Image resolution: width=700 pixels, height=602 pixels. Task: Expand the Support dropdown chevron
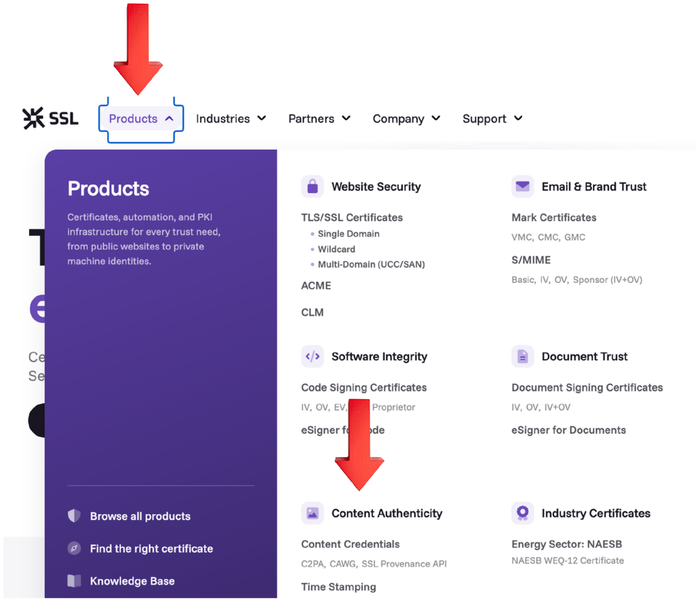518,118
